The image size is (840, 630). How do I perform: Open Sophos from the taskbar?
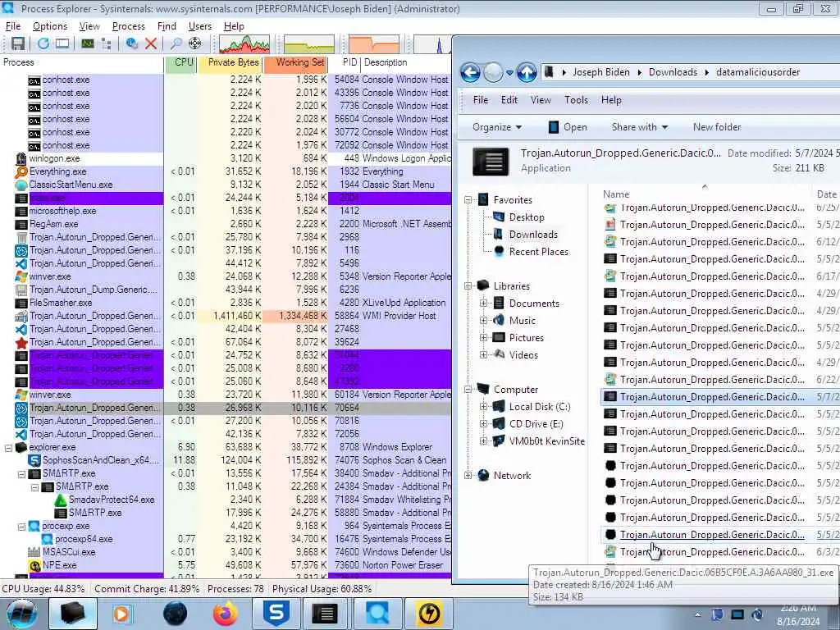[276, 614]
